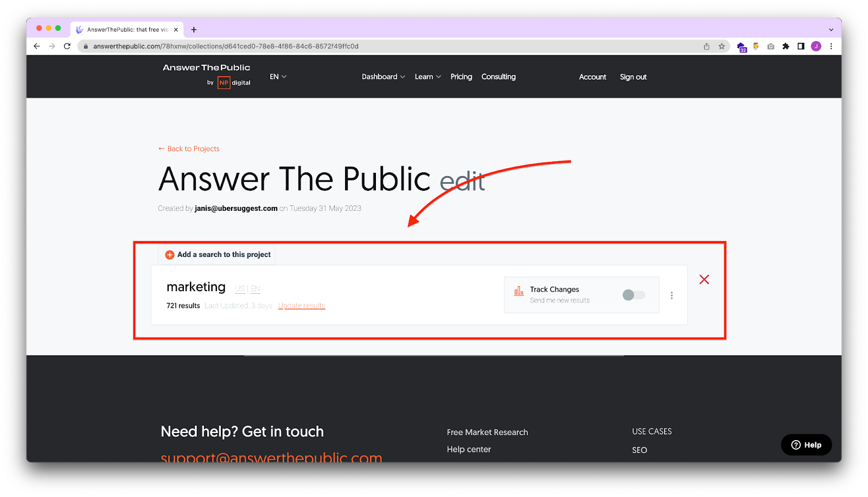
Task: Open Free Market Research footer link
Action: 487,432
